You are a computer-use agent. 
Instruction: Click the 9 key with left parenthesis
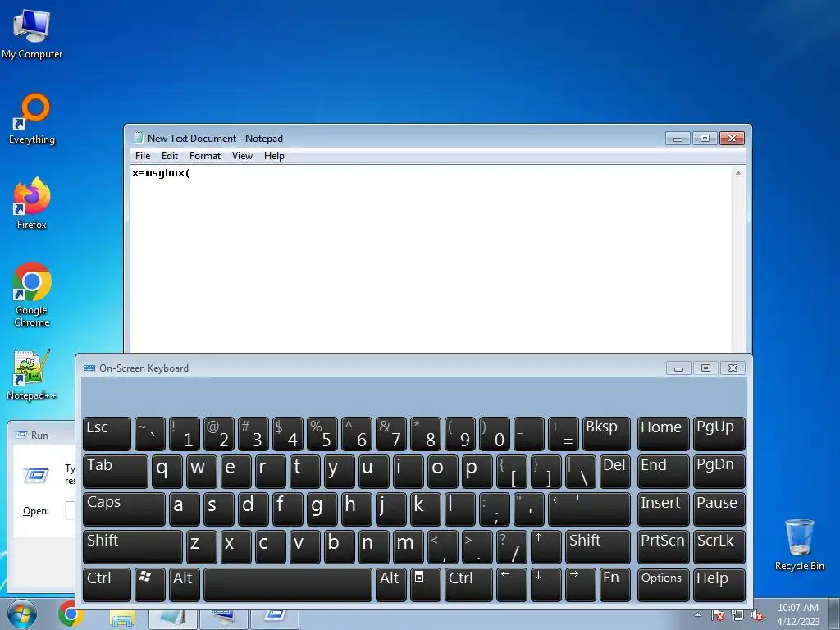459,433
